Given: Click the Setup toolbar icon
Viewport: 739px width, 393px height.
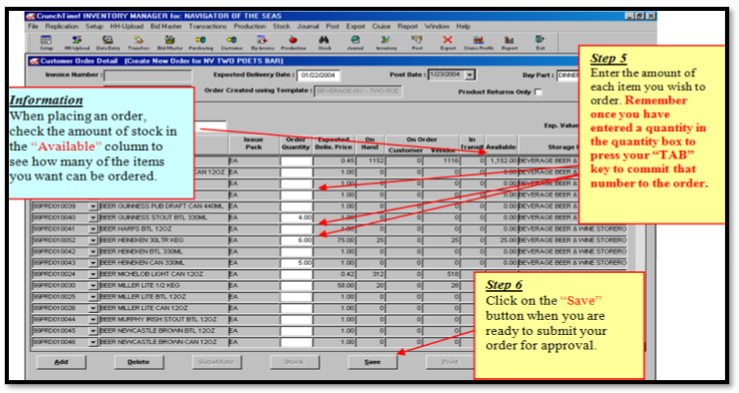Looking at the screenshot, I should point(46,42).
